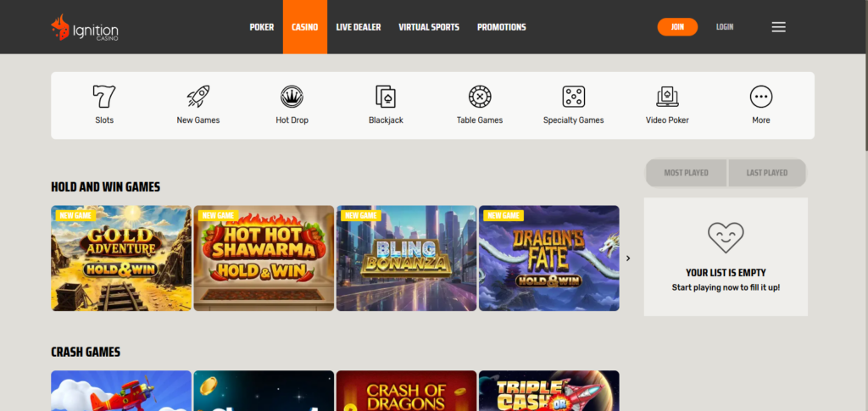Select the Specialty Games dice icon

pos(573,97)
